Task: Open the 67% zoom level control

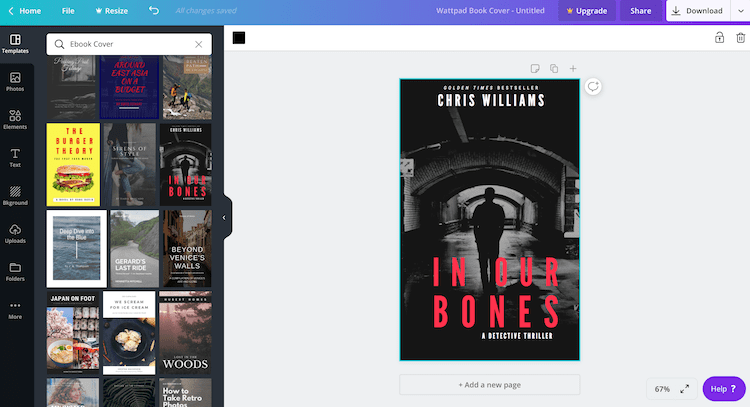Action: [662, 389]
